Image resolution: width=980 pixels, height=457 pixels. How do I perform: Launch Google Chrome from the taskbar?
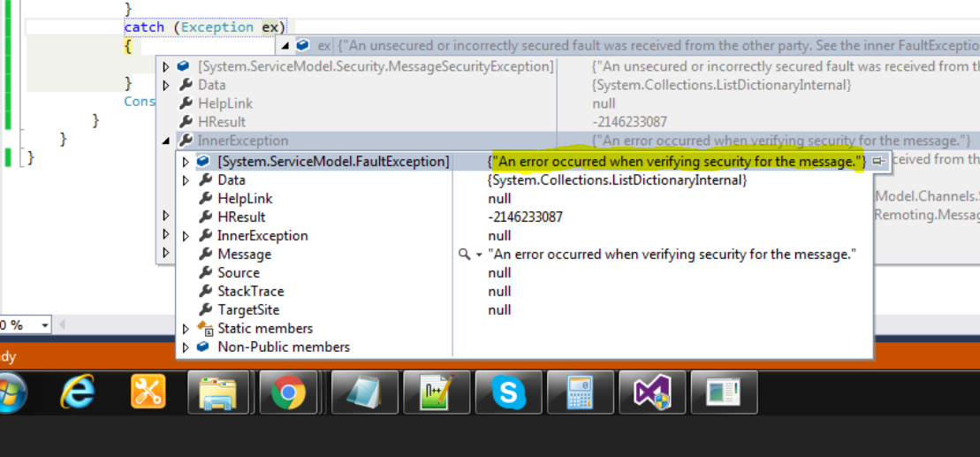click(289, 392)
